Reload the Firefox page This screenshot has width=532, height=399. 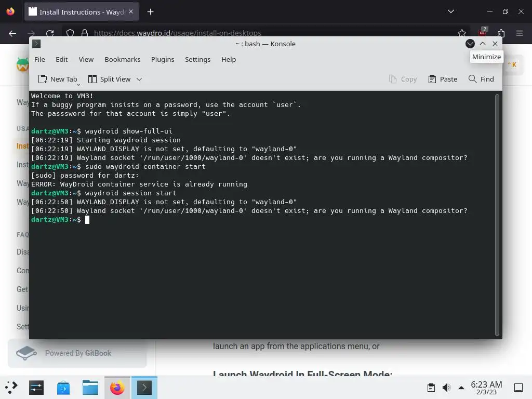coord(50,33)
